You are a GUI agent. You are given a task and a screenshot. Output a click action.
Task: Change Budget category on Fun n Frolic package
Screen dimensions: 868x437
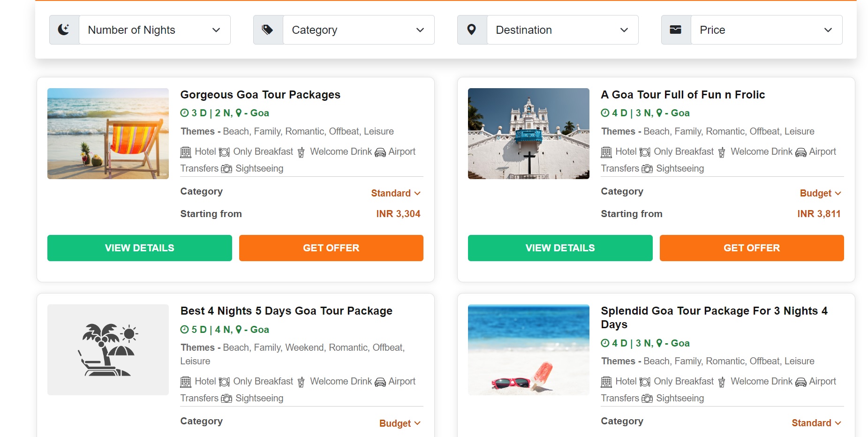click(x=820, y=193)
